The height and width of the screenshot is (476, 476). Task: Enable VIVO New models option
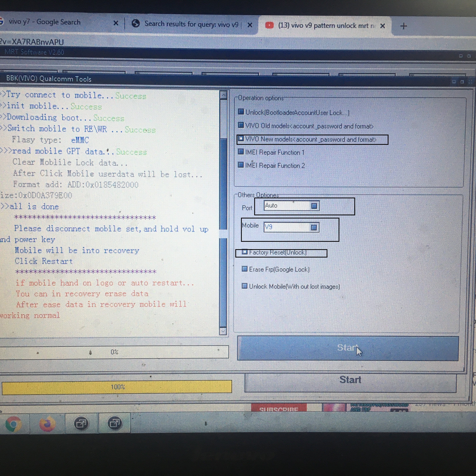(x=241, y=139)
